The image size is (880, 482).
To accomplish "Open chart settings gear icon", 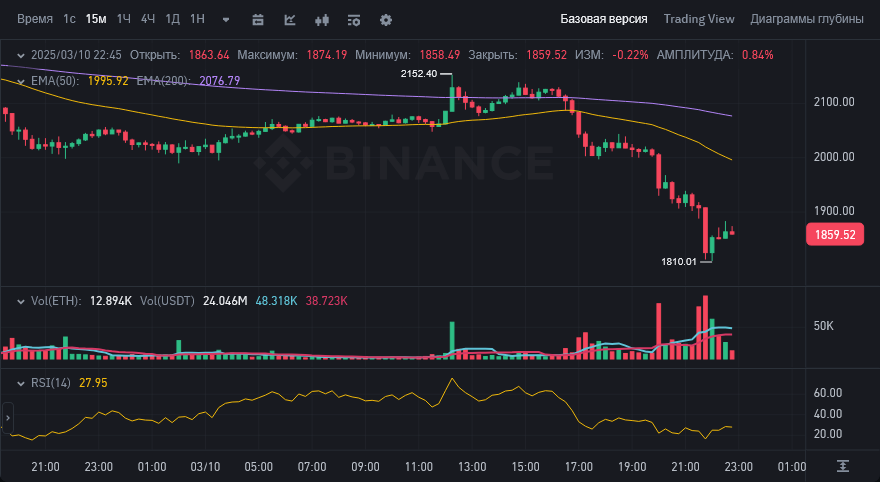I will (386, 20).
